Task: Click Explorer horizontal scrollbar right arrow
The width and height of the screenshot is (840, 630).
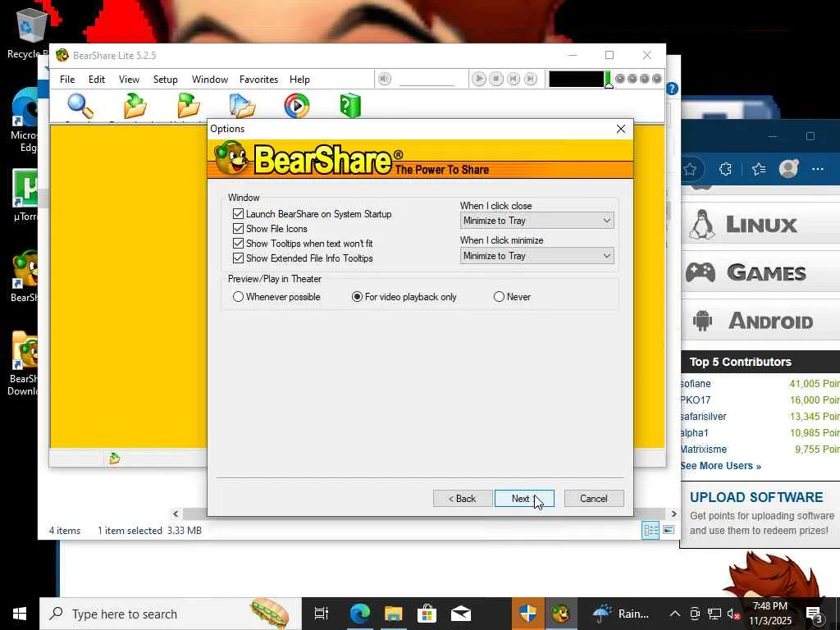Action: [x=674, y=514]
